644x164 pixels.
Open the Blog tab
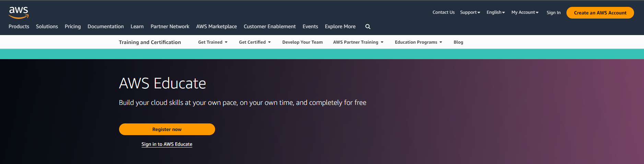click(458, 42)
